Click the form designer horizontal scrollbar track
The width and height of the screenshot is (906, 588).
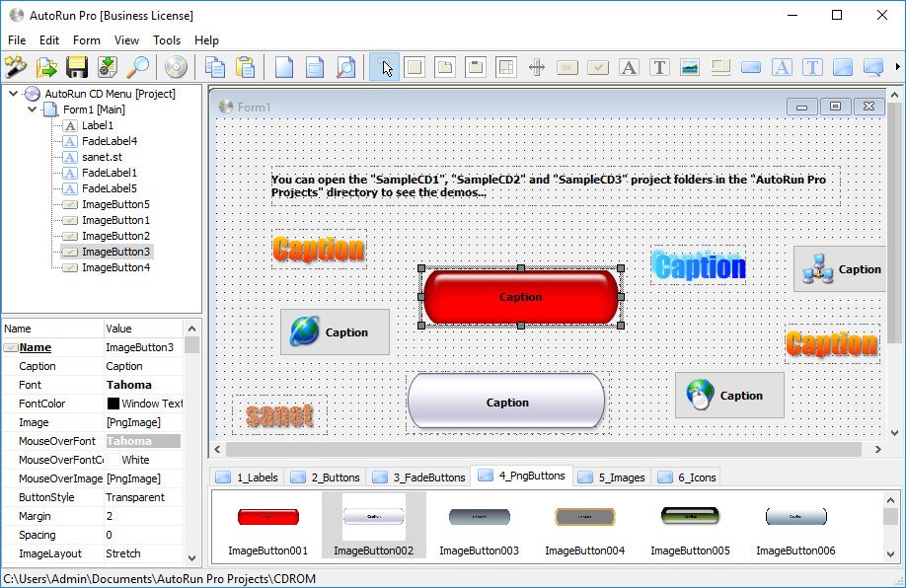point(543,449)
